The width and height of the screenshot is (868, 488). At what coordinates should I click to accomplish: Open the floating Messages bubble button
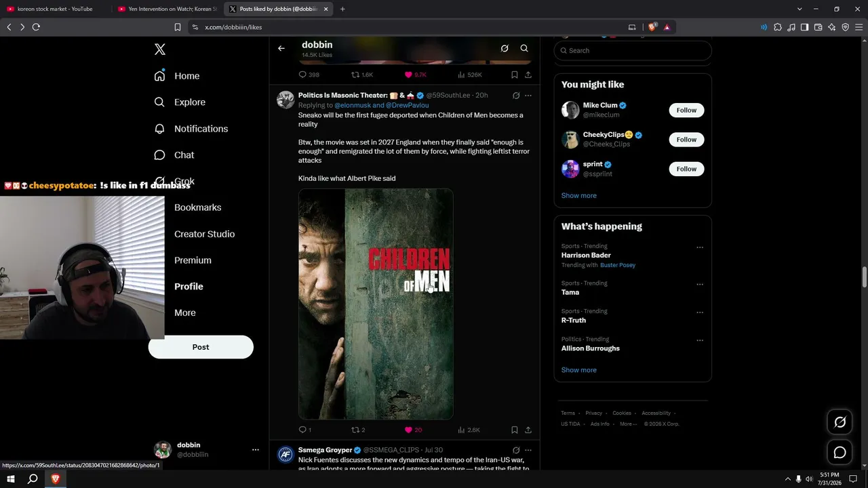(840, 452)
